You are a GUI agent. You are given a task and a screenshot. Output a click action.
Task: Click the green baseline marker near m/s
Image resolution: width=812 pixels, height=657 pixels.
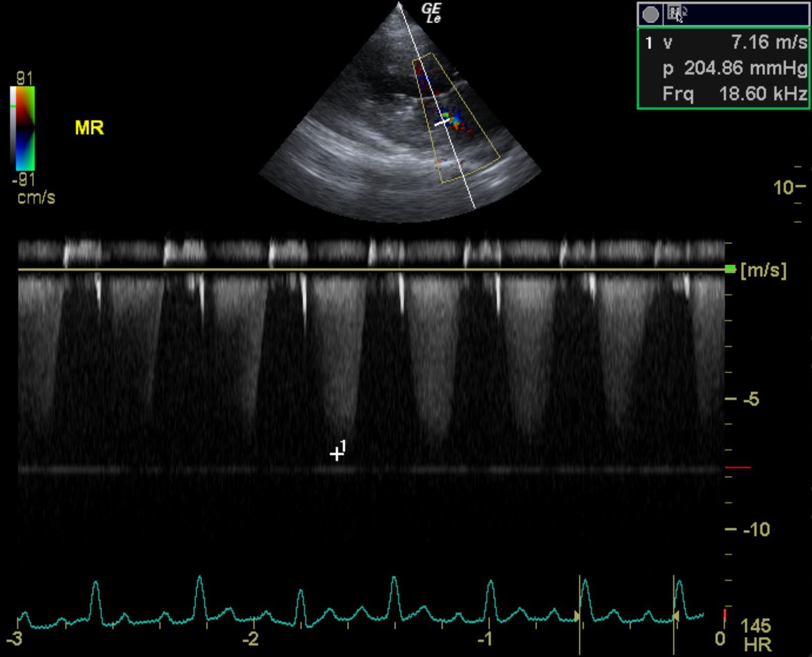(730, 270)
